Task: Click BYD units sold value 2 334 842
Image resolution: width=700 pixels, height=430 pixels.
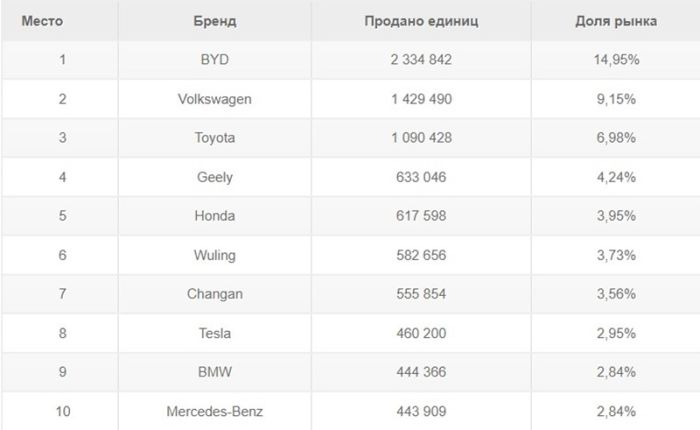Action: pyautogui.click(x=421, y=60)
